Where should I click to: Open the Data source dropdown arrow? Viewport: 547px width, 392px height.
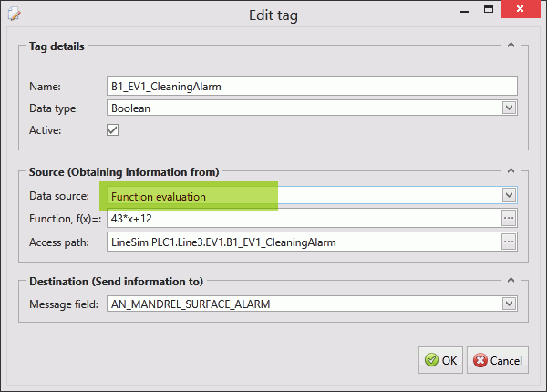tap(509, 195)
